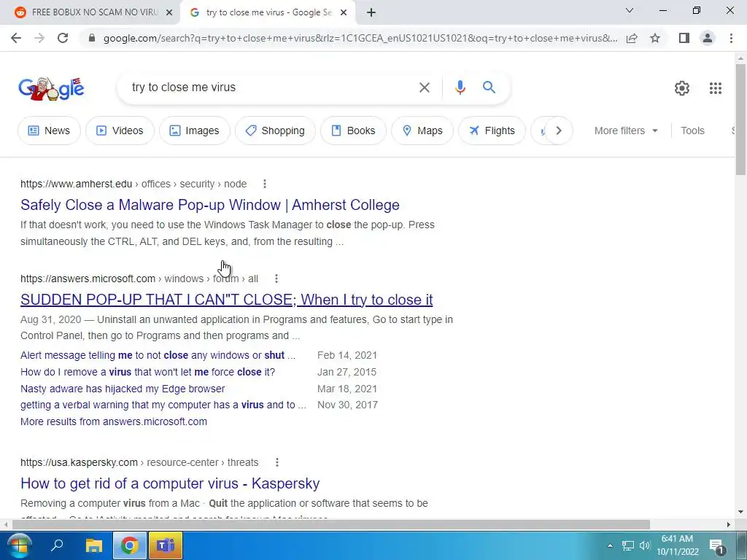Click the vertical scrollbar thumb
This screenshot has width=747, height=560.
tap(740, 119)
